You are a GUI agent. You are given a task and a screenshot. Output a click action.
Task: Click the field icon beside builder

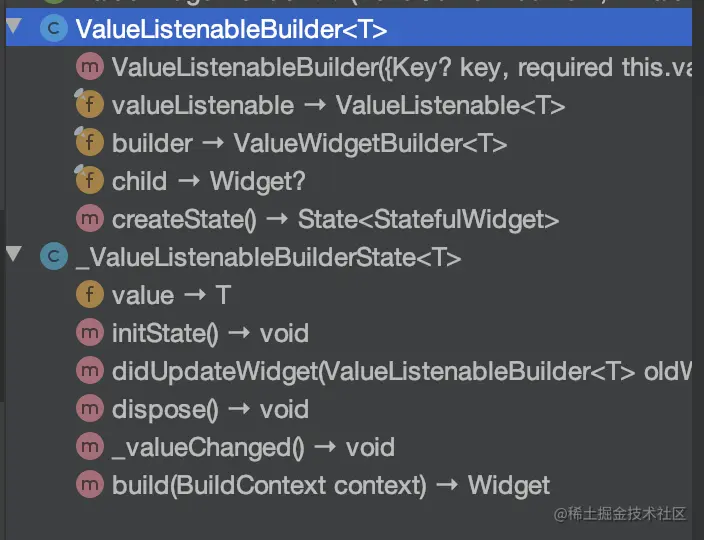[89, 143]
